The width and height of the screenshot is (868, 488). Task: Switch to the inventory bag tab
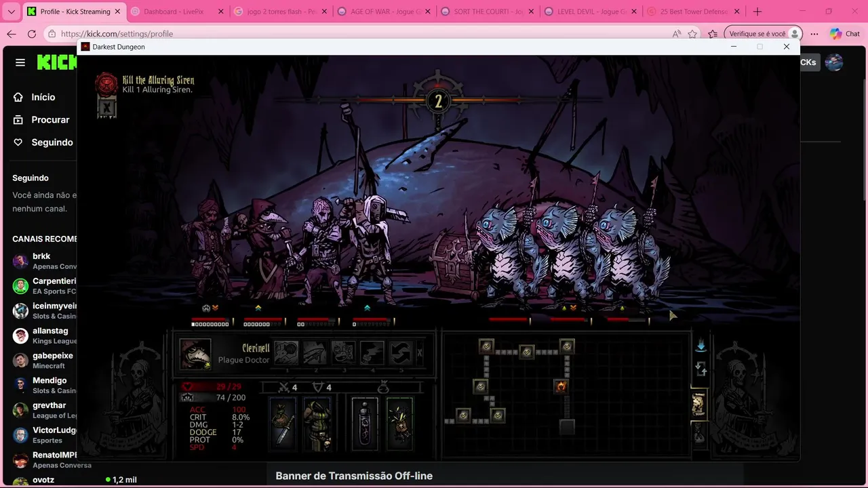(x=698, y=434)
